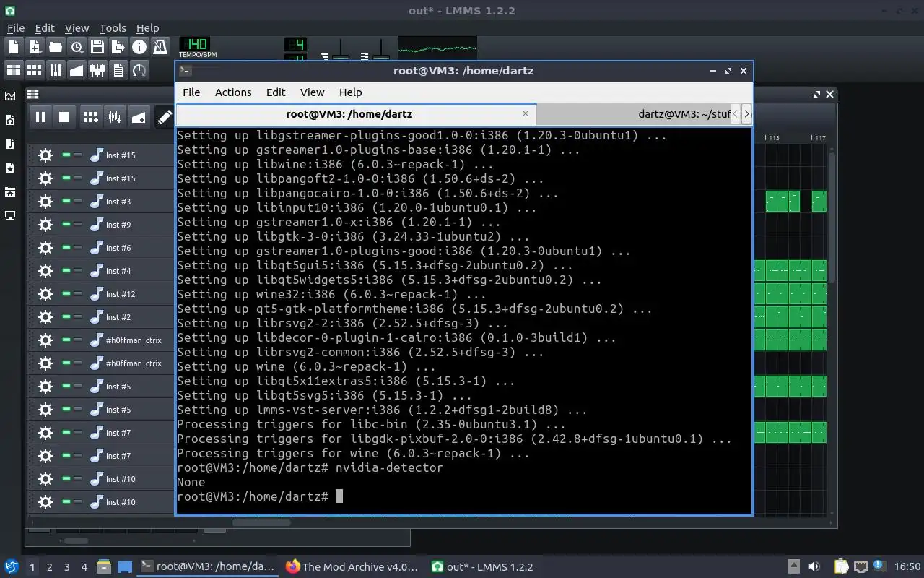This screenshot has height=578, width=924.
Task: Switch to The Mod Archive Firefox window
Action: [352, 566]
